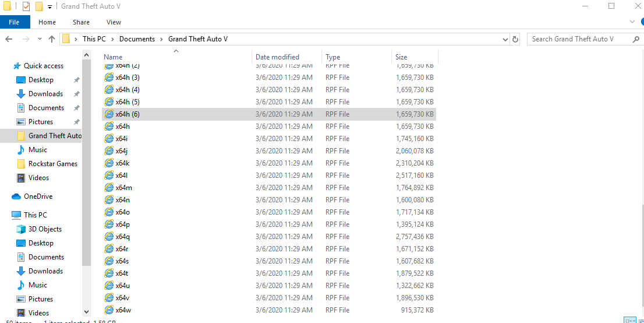Screen dimensions: 644x323
Task: Refresh the Grand Theft Auto V folder
Action: (515, 40)
